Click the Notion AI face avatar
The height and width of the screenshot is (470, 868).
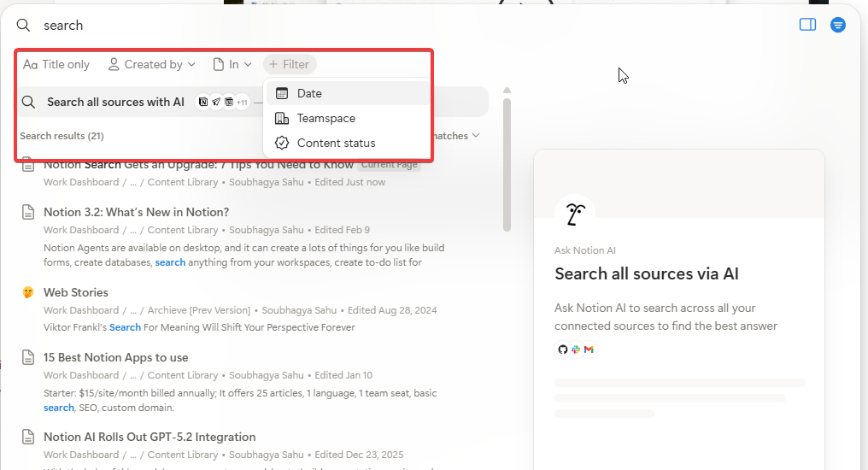tap(575, 214)
